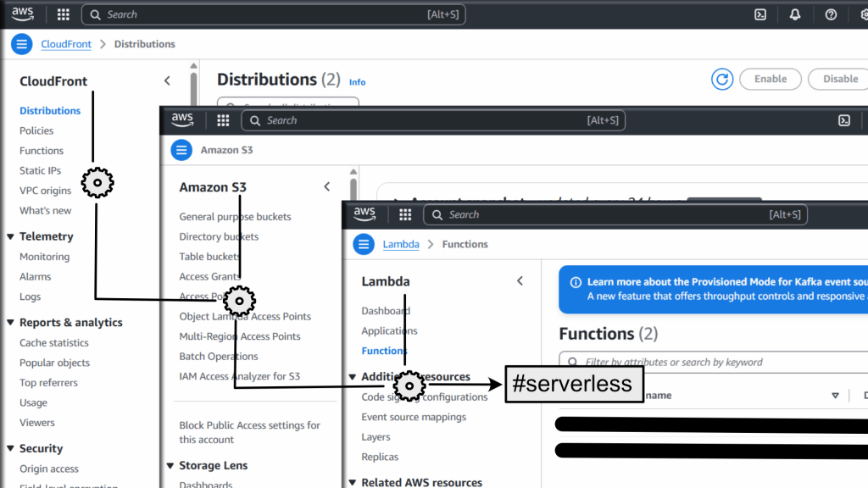The height and width of the screenshot is (488, 868).
Task: Open the notifications bell icon
Action: click(x=795, y=14)
